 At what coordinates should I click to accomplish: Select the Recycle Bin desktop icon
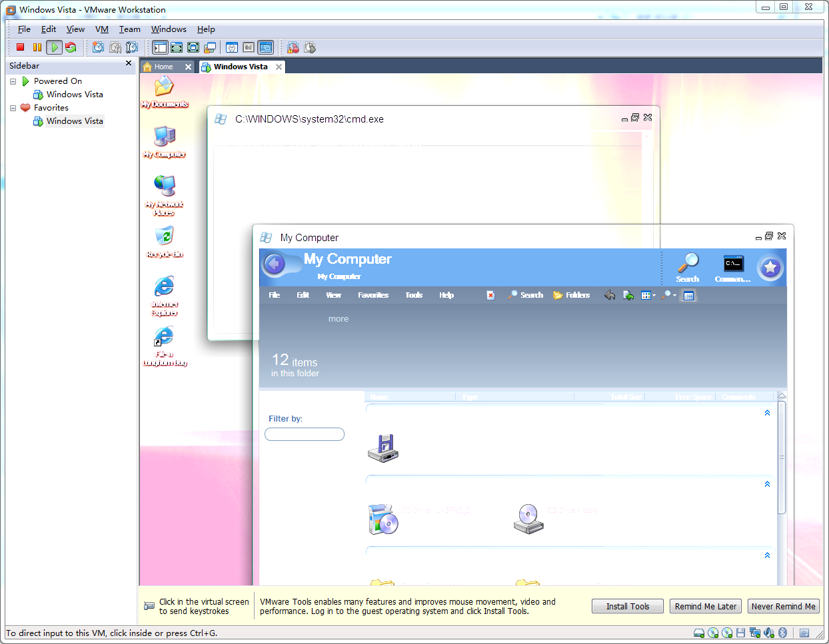[165, 241]
